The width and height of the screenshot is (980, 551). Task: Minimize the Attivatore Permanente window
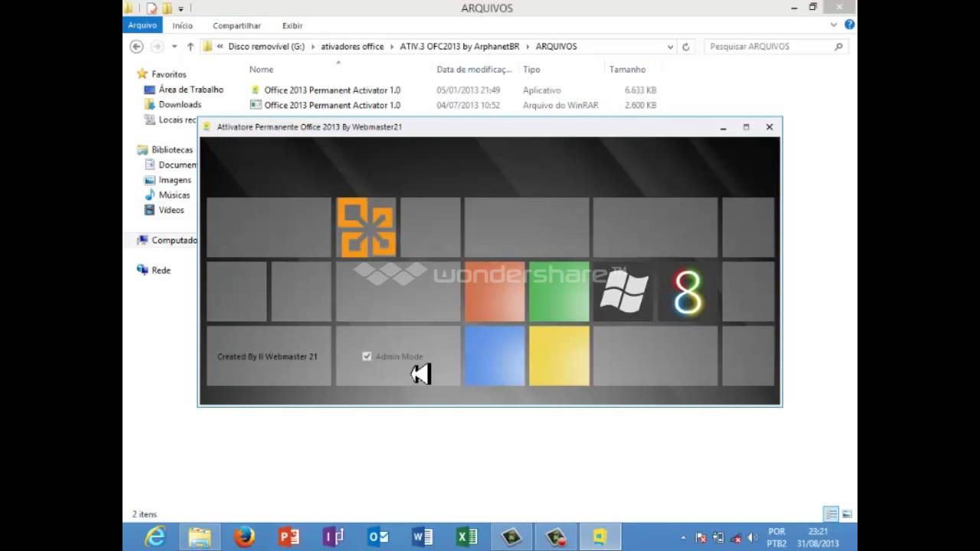[x=723, y=127]
